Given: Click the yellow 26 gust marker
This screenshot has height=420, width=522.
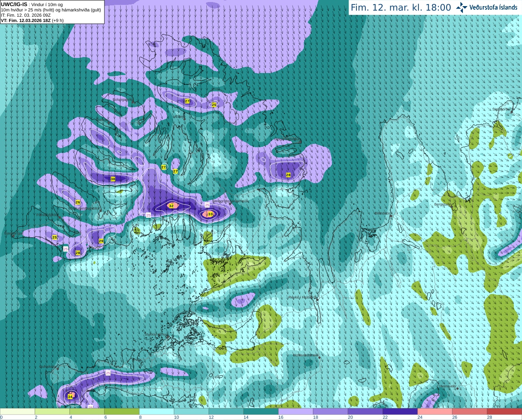Looking at the screenshot, I should click(x=78, y=202).
